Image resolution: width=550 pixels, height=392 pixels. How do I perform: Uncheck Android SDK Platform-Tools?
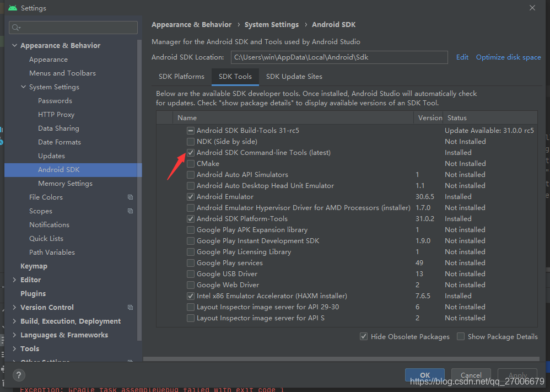pyautogui.click(x=191, y=219)
